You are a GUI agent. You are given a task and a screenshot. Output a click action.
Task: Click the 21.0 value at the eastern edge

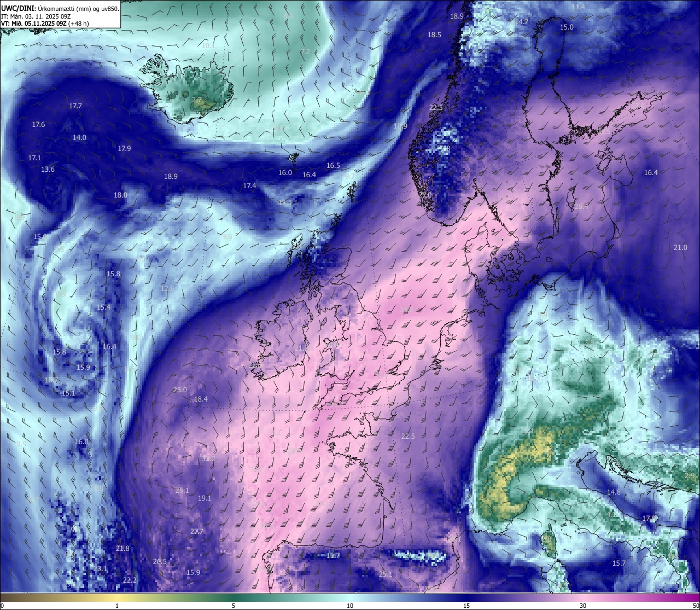pos(680,248)
